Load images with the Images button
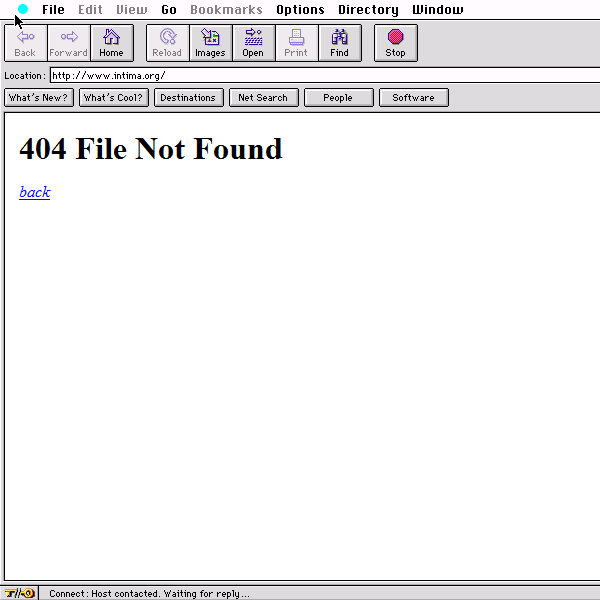 210,43
